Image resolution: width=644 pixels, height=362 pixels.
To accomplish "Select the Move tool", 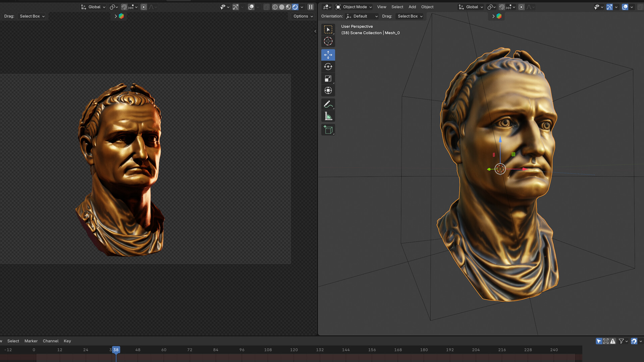I will 328,55.
